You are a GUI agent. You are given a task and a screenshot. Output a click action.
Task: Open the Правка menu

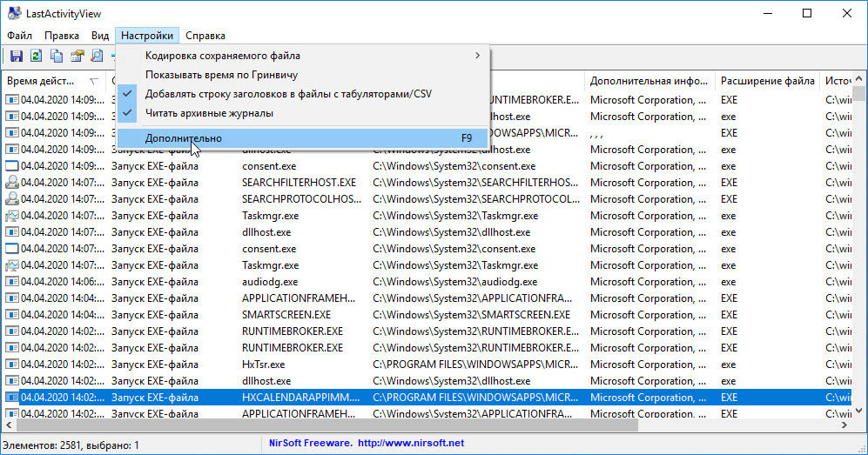(62, 36)
